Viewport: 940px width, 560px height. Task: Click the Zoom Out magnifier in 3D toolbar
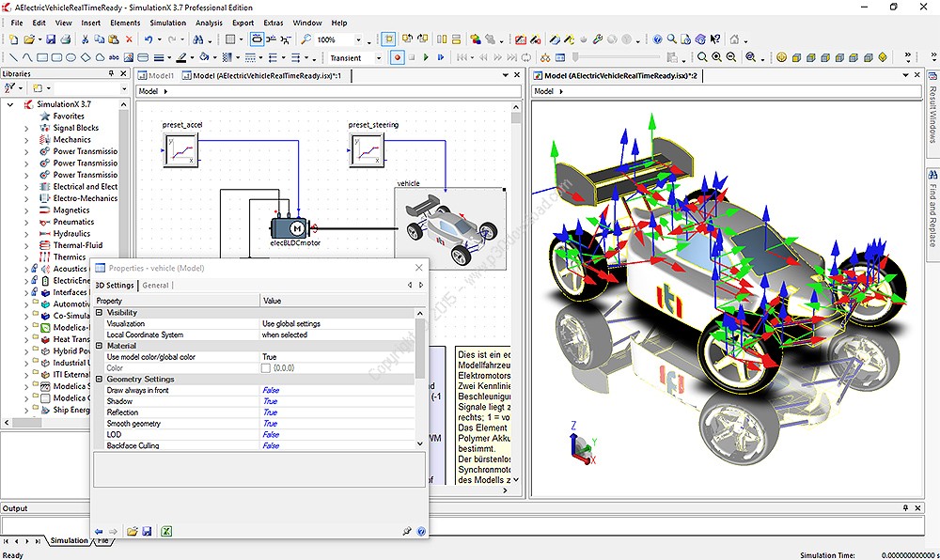(730, 57)
